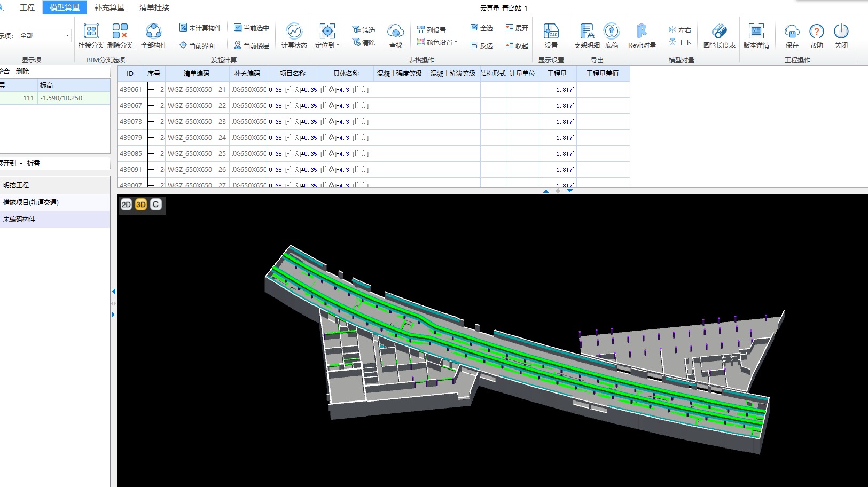This screenshot has width=868, height=487.
Task: Check the 全选 select-all option
Action: (474, 28)
